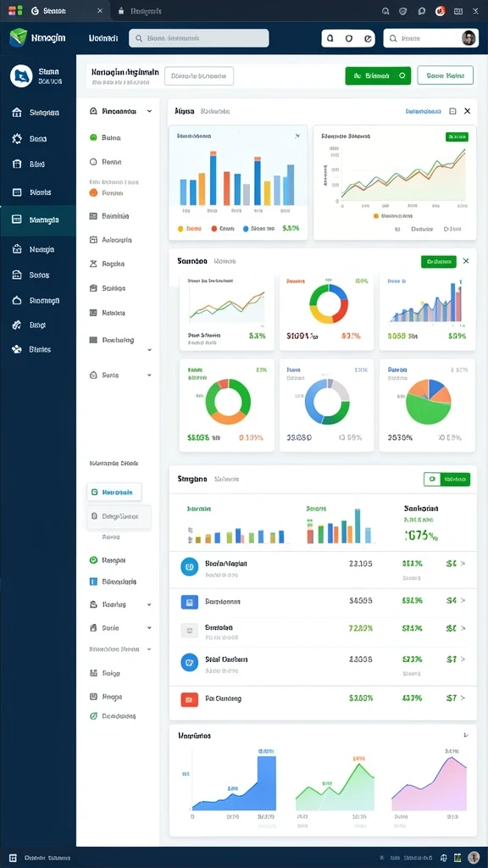The width and height of the screenshot is (488, 868).
Task: Open the taskbar grid icon at bottom-left
Action: (x=13, y=858)
